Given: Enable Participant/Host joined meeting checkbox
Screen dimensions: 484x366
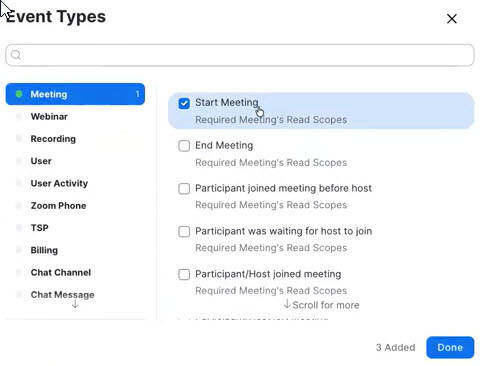Looking at the screenshot, I should (x=184, y=274).
